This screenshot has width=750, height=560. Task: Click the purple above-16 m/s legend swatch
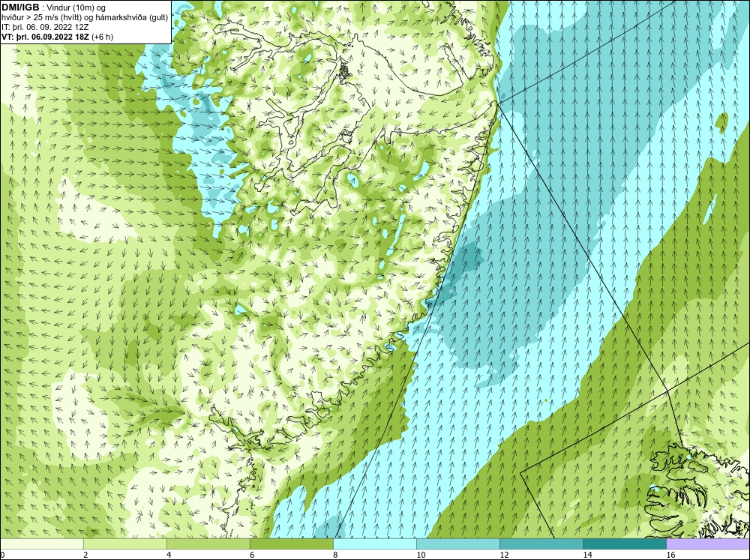(708, 544)
